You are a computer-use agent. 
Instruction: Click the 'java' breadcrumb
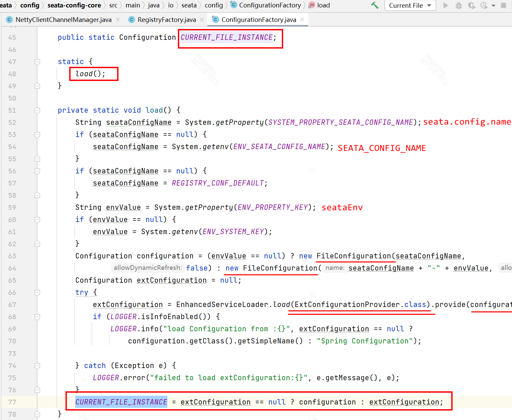tap(154, 5)
